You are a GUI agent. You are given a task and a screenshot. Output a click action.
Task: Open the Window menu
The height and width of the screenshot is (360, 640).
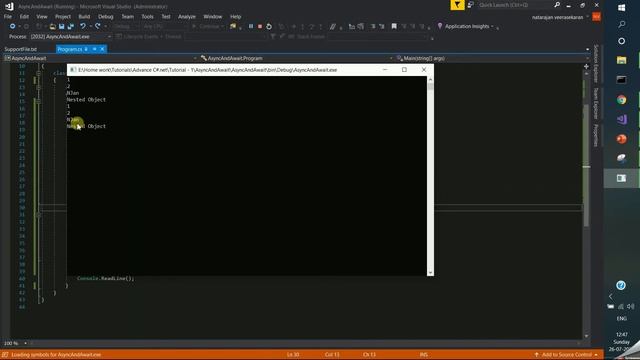(213, 17)
